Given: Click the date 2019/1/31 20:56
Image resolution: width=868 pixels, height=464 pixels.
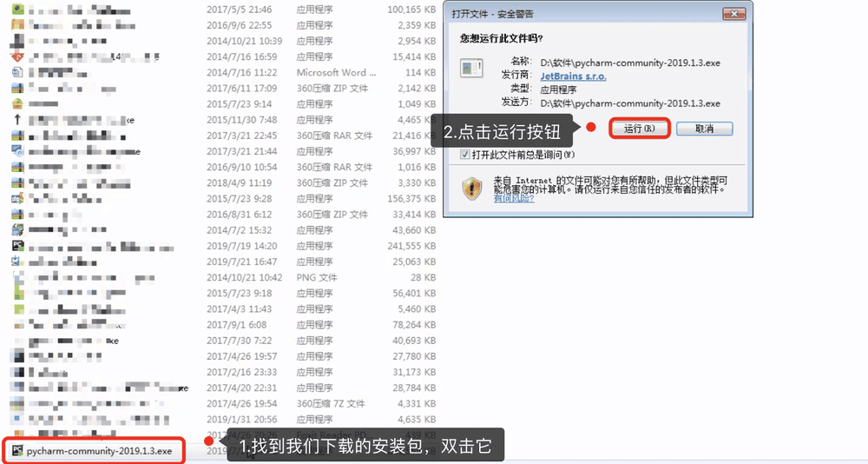Looking at the screenshot, I should 242,419.
